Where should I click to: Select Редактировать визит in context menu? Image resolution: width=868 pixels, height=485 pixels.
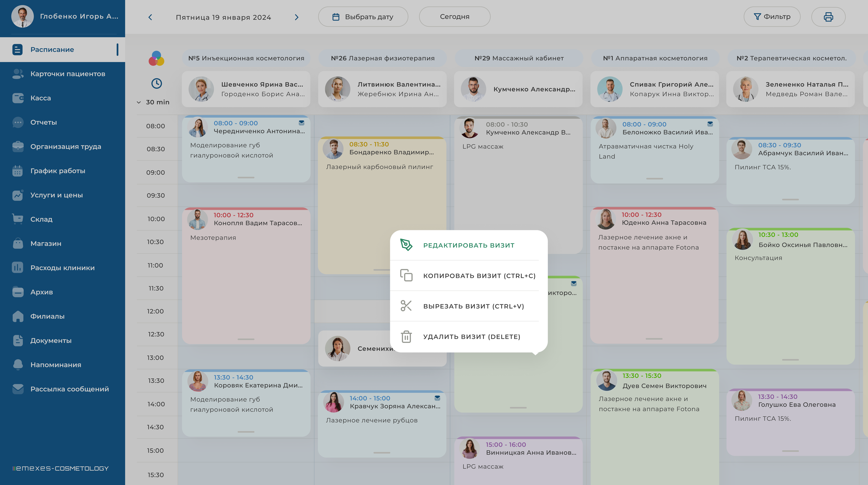(468, 245)
